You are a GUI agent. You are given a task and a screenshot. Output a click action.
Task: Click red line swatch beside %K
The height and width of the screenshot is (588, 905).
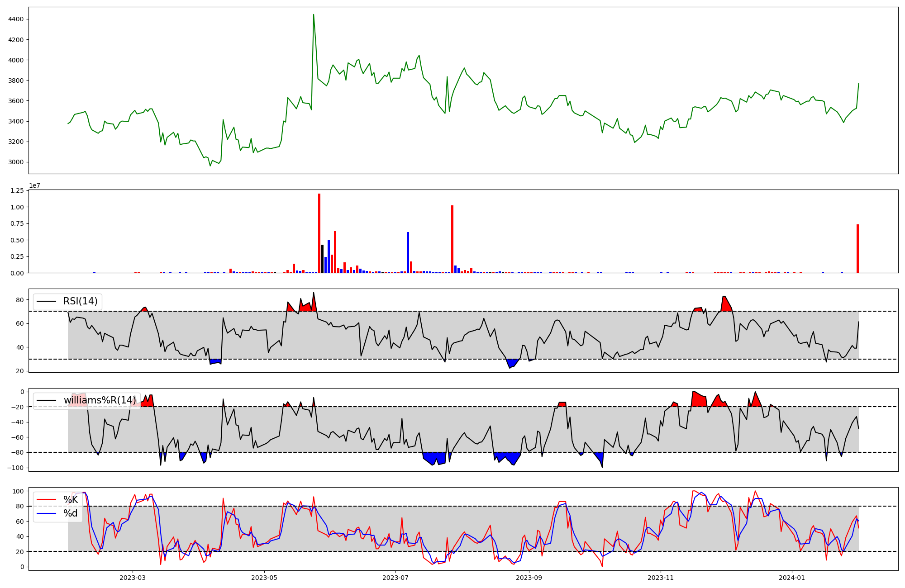pyautogui.click(x=47, y=500)
